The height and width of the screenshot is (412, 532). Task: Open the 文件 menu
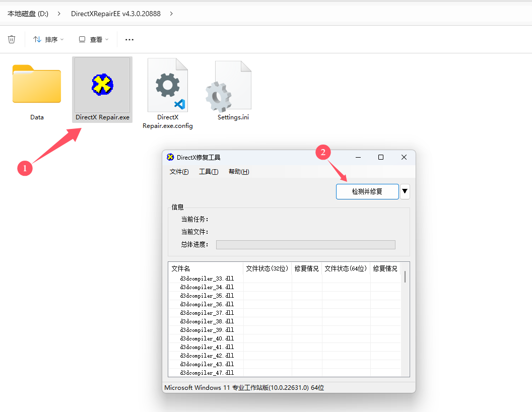click(x=179, y=171)
